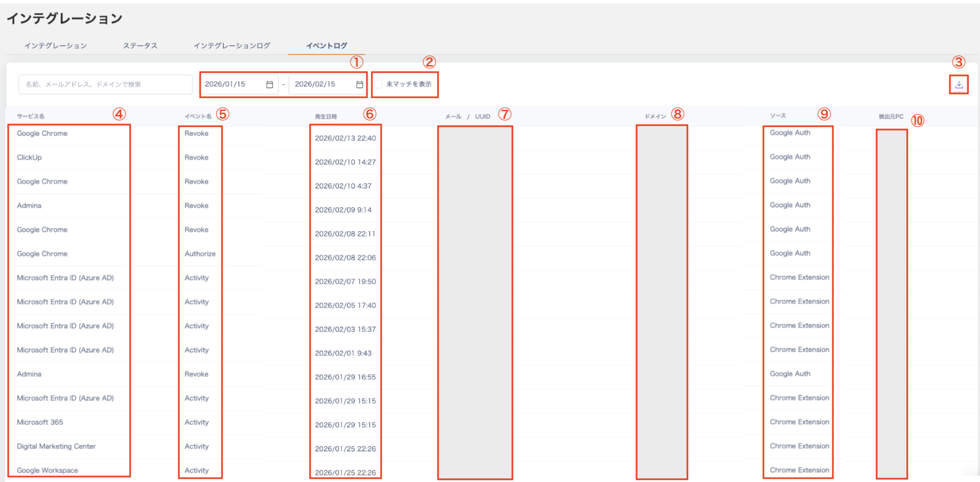Open the start date calendar icon

[x=270, y=84]
